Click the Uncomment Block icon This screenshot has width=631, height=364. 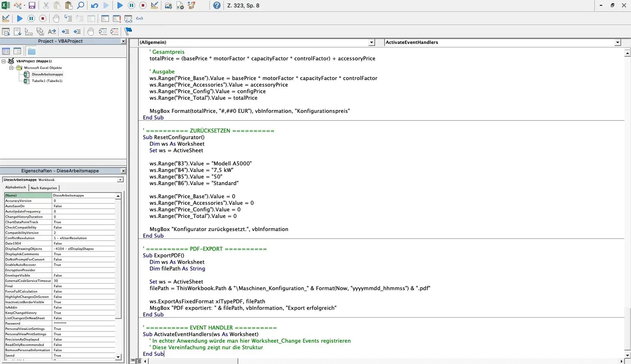coord(115,32)
